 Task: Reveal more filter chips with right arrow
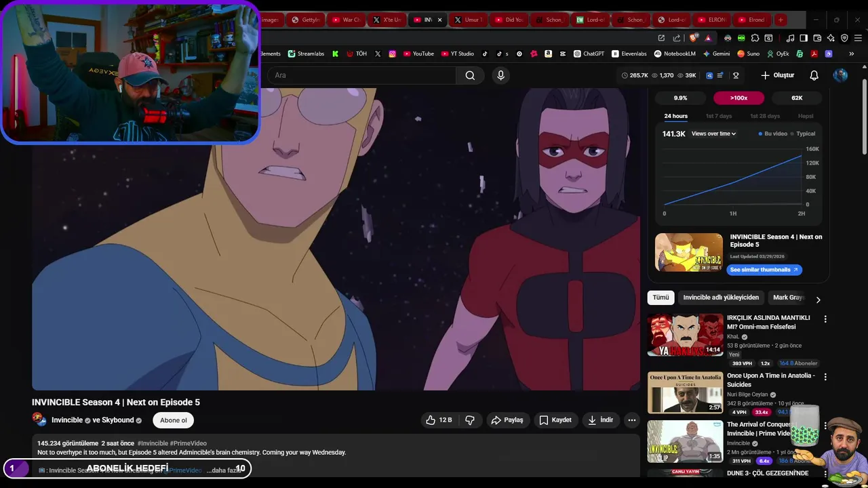[x=818, y=300]
